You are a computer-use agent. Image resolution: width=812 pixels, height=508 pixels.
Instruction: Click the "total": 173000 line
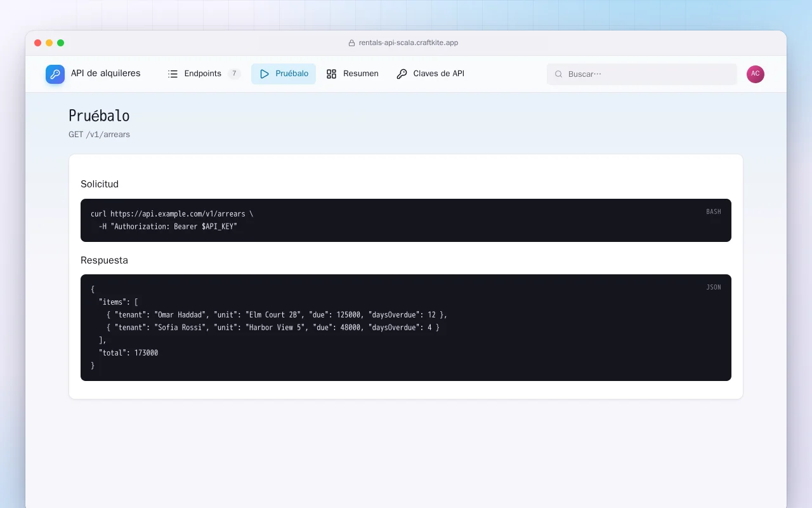(128, 353)
